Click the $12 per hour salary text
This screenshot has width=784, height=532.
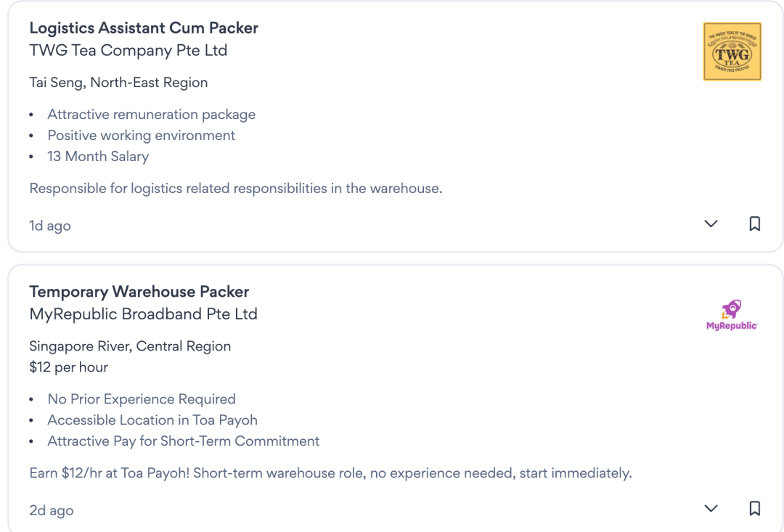[69, 367]
